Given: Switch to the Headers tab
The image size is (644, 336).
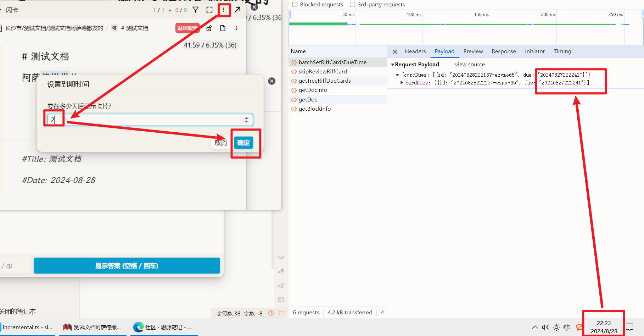Looking at the screenshot, I should pyautogui.click(x=415, y=51).
